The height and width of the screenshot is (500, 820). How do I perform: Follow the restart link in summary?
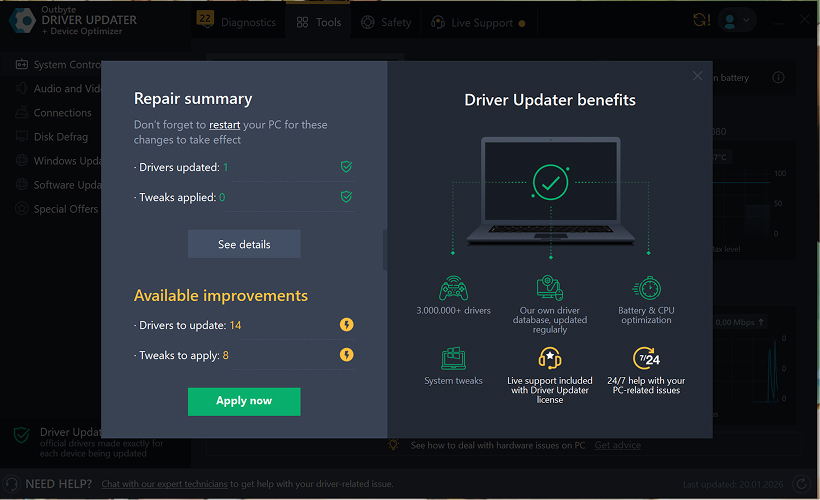[x=224, y=125]
